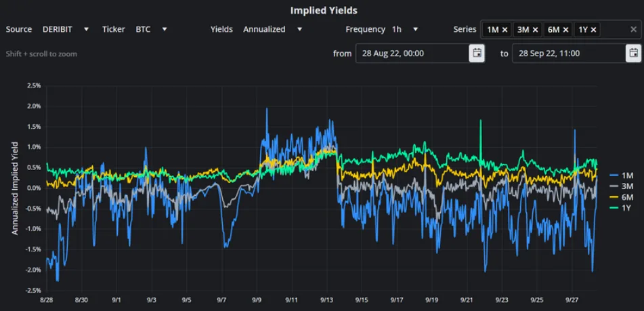Remove the 6M series tag
Viewport: 644px width, 311px height.
[x=566, y=30]
